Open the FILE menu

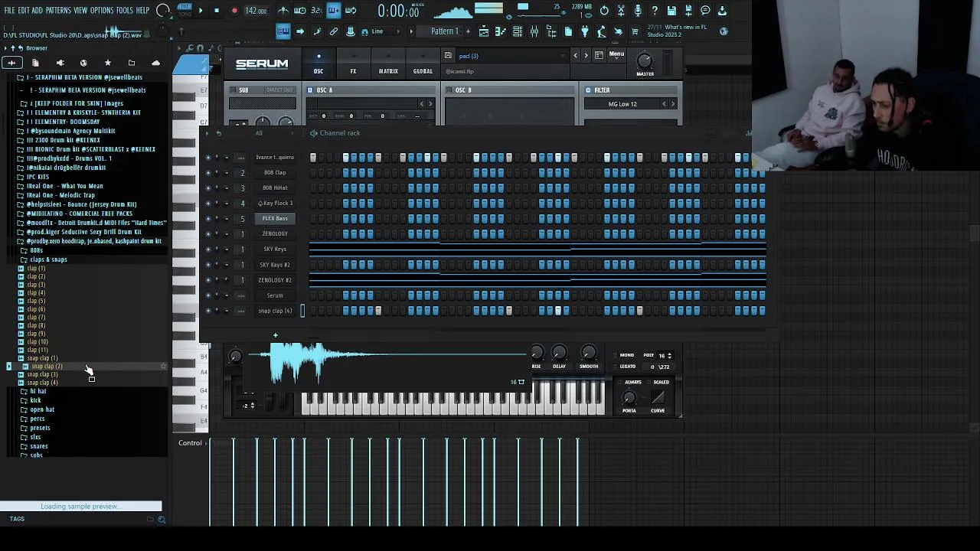pyautogui.click(x=10, y=11)
